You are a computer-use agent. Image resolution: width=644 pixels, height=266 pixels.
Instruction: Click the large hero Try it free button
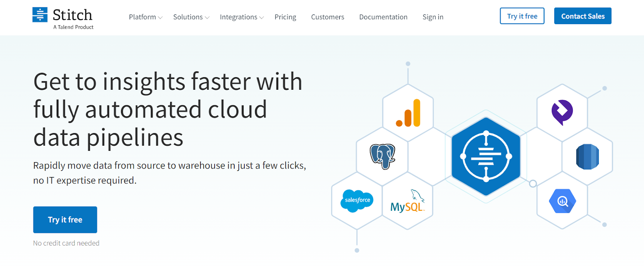point(65,220)
